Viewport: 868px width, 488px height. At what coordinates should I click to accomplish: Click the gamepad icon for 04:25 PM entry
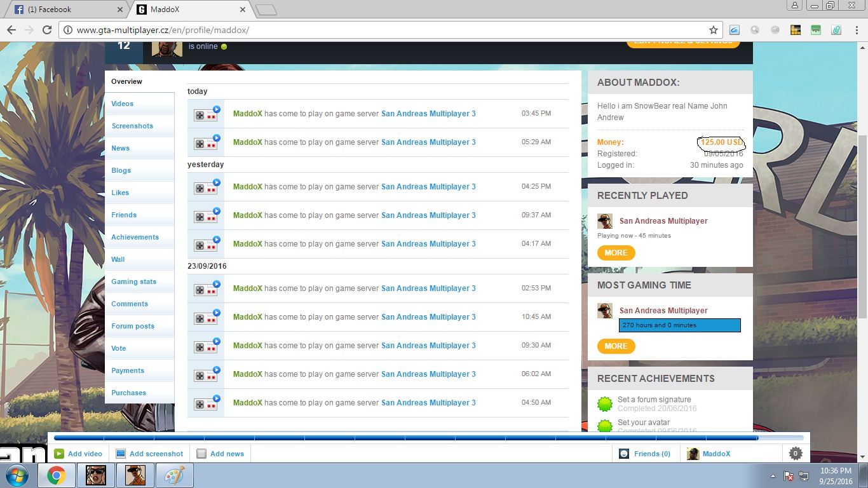click(207, 187)
